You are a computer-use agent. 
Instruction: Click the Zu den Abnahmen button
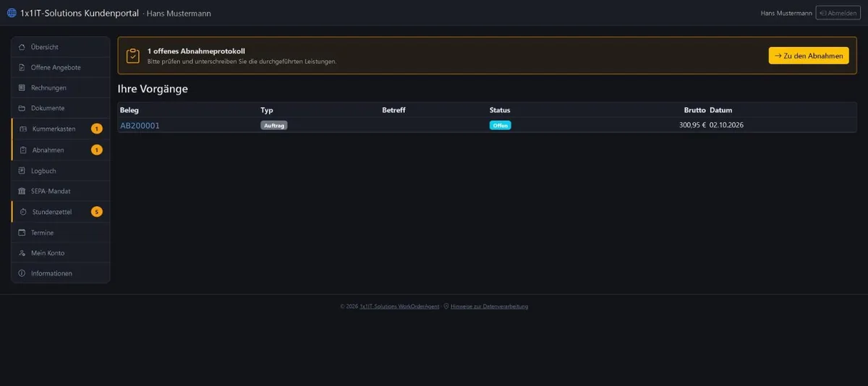click(809, 56)
